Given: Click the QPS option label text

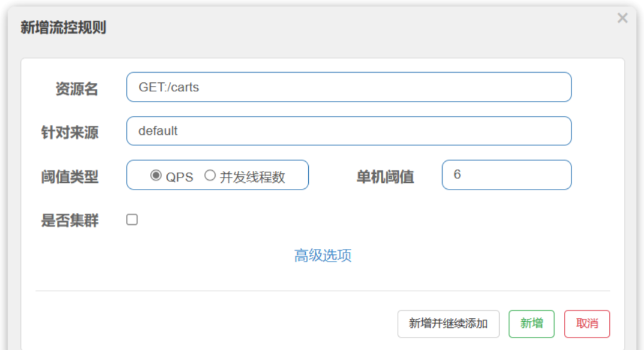Looking at the screenshot, I should 180,177.
